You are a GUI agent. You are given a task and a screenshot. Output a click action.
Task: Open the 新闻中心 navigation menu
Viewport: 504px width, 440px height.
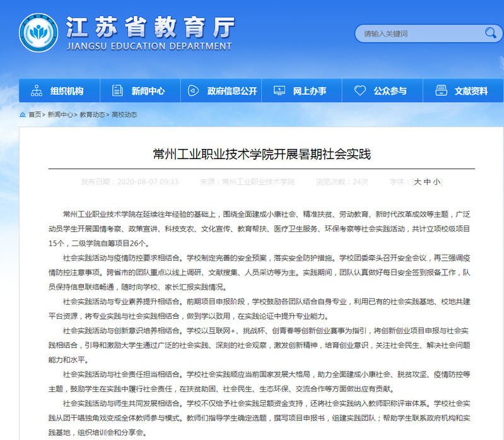point(148,91)
